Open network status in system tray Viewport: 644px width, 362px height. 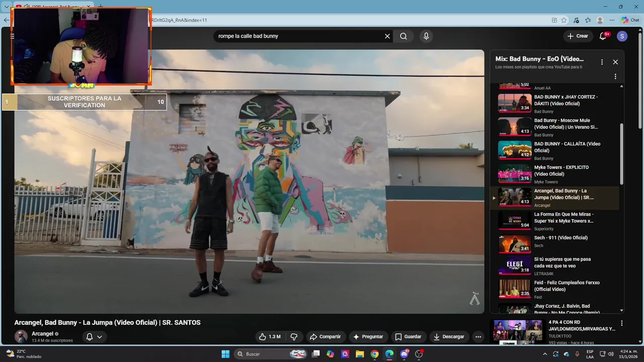click(x=602, y=354)
